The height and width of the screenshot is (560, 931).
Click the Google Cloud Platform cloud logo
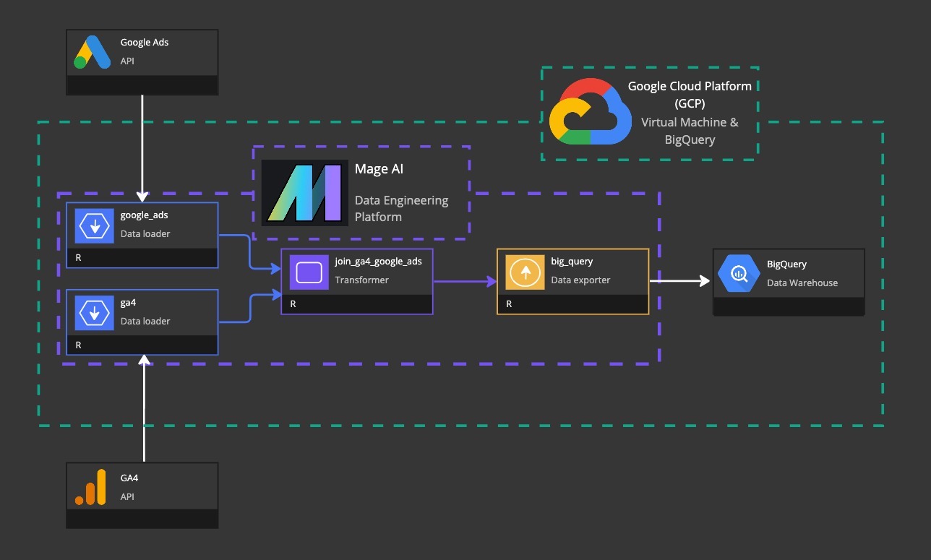click(590, 111)
